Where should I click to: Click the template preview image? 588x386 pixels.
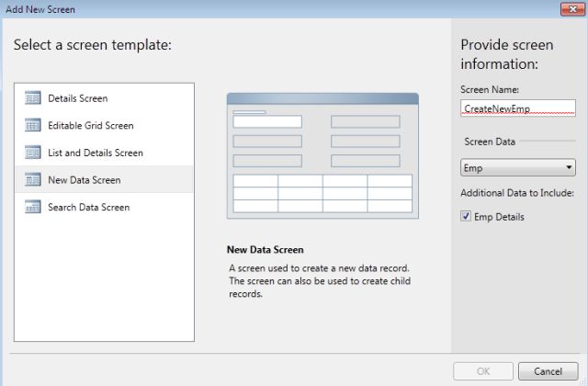[322, 155]
